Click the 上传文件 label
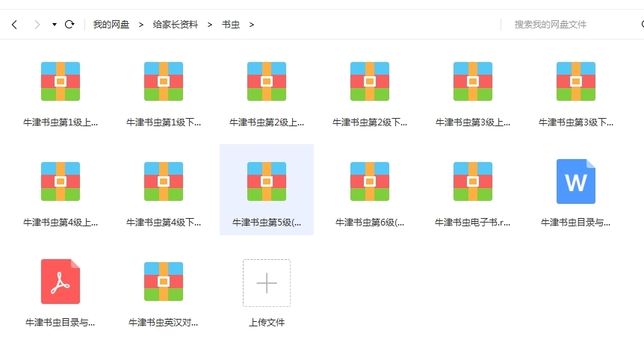This screenshot has height=348, width=644. (267, 323)
